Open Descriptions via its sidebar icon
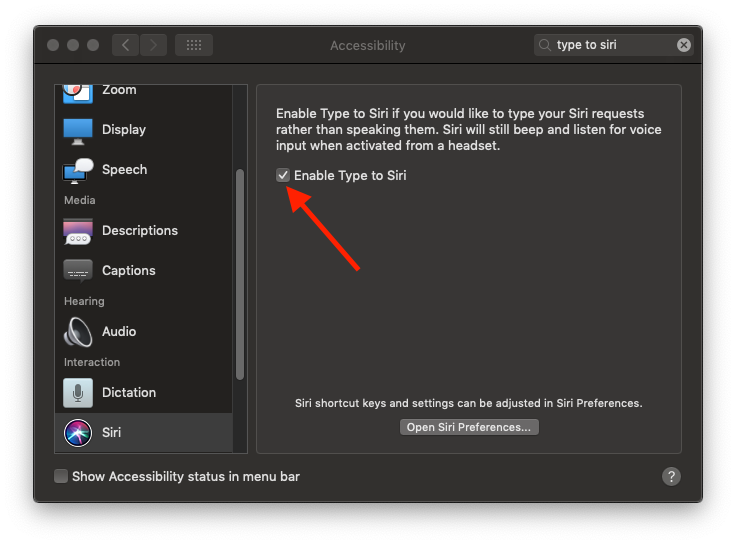The height and width of the screenshot is (544, 736). 78,231
